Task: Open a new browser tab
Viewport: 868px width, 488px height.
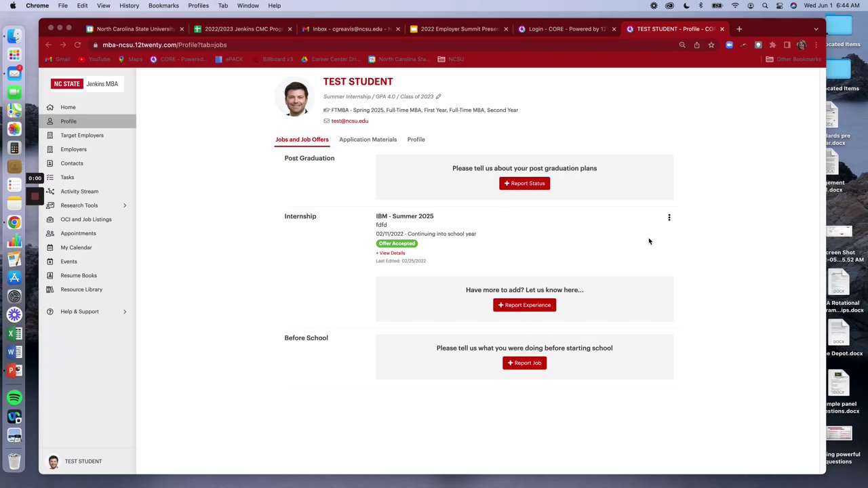Action: click(x=739, y=29)
